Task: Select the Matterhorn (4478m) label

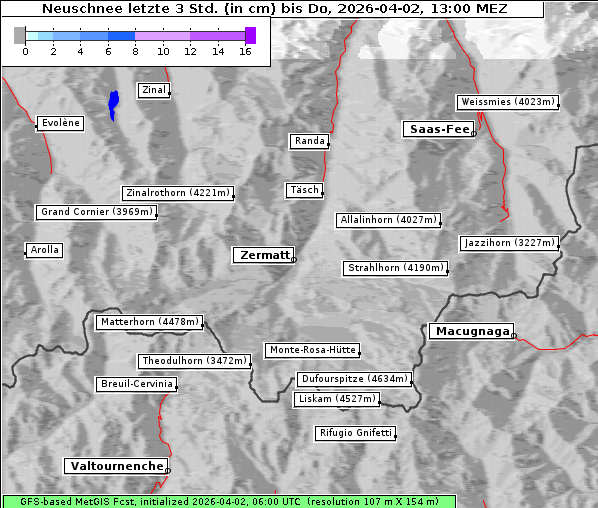Action: pos(149,322)
